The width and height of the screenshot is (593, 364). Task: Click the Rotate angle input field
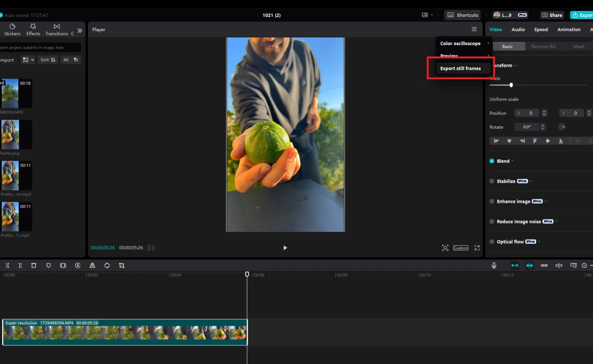(x=527, y=127)
